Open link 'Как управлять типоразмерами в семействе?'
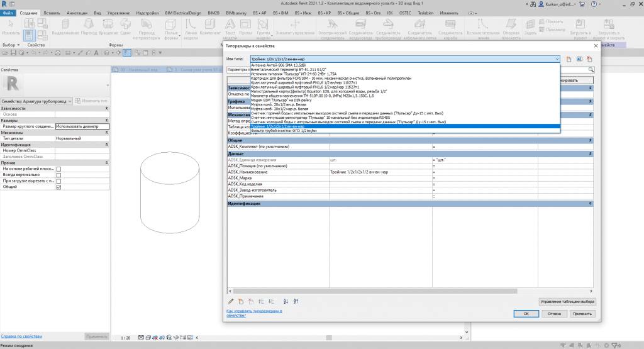Screen dimensions: 644x349 coord(254,313)
